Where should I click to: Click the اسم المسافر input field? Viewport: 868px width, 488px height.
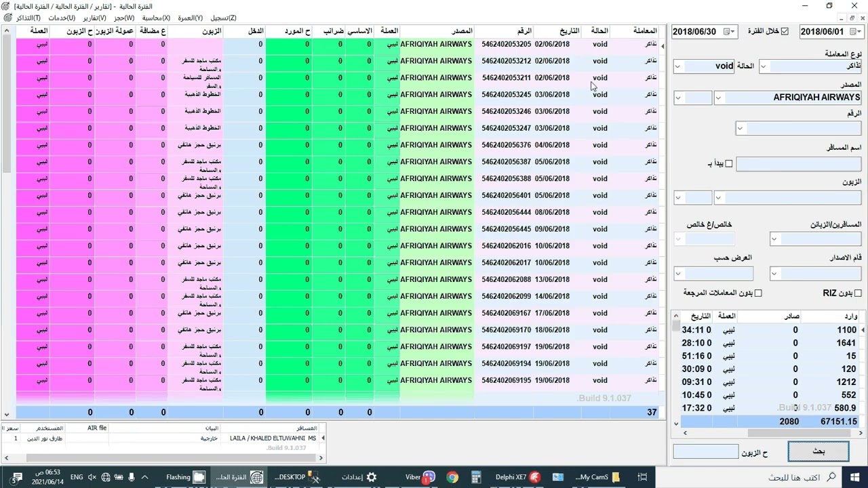(798, 163)
